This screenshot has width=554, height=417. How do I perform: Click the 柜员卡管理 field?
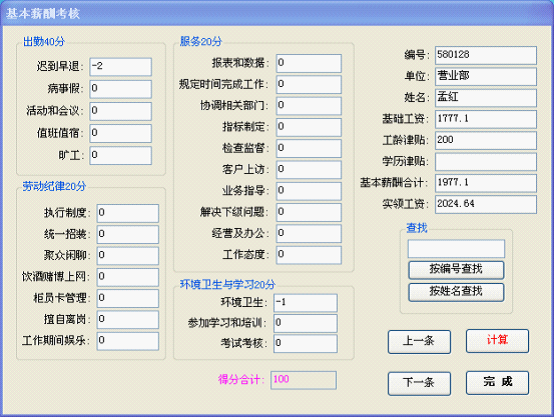click(x=128, y=298)
